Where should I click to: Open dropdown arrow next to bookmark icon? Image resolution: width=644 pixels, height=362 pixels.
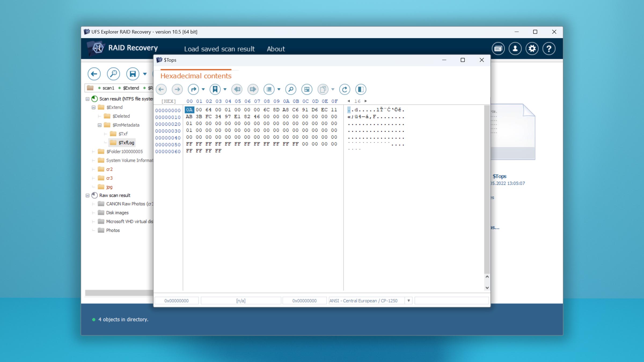[225, 89]
